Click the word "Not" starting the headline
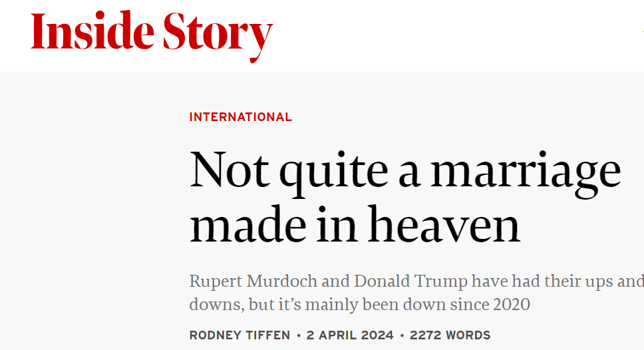 [x=229, y=170]
